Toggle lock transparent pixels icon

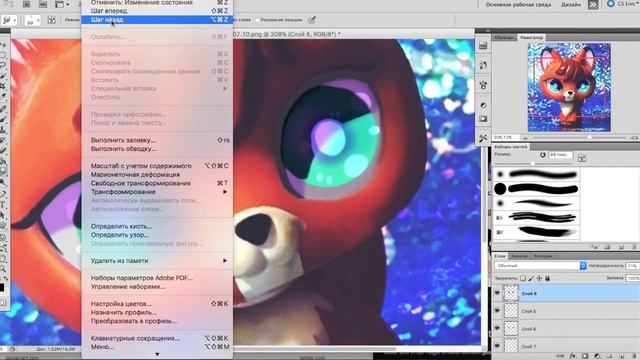(x=523, y=278)
